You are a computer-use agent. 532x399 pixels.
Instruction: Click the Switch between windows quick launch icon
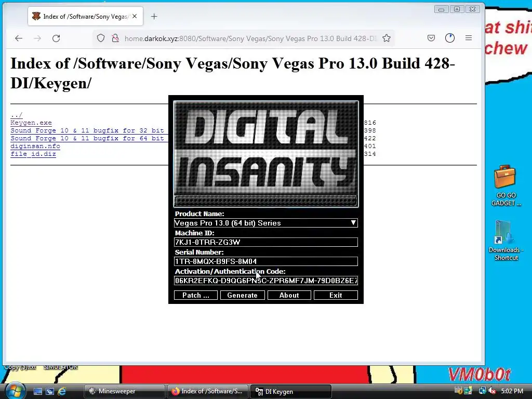(x=50, y=391)
